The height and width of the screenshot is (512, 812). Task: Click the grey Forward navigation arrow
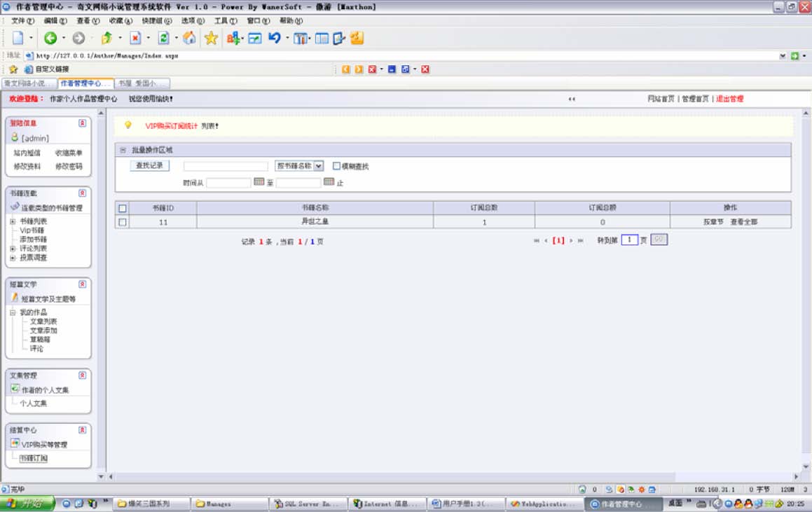coord(78,38)
